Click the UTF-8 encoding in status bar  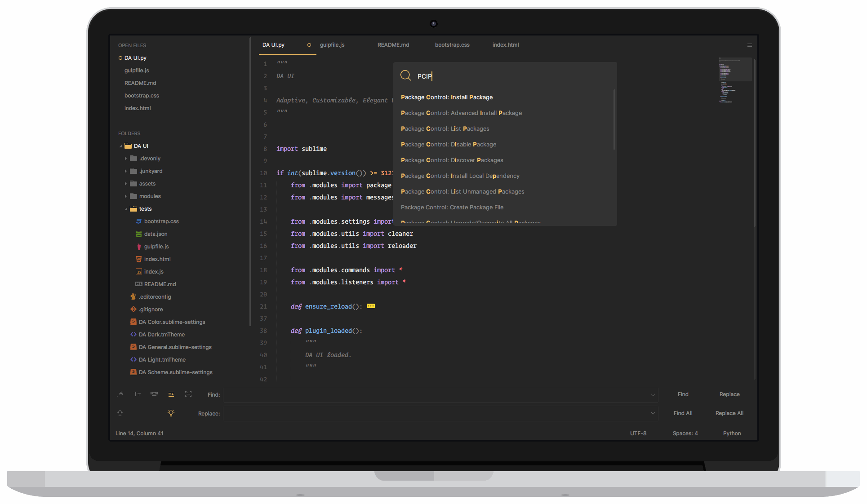(638, 433)
